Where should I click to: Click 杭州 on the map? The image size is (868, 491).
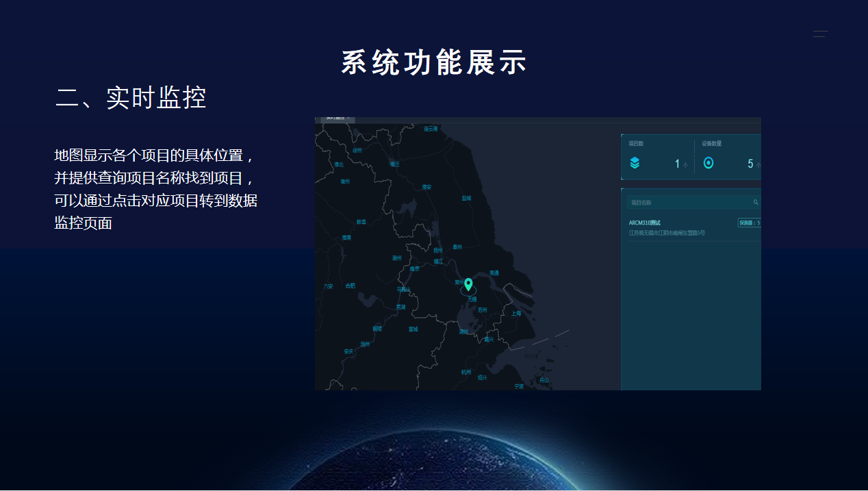(x=466, y=372)
